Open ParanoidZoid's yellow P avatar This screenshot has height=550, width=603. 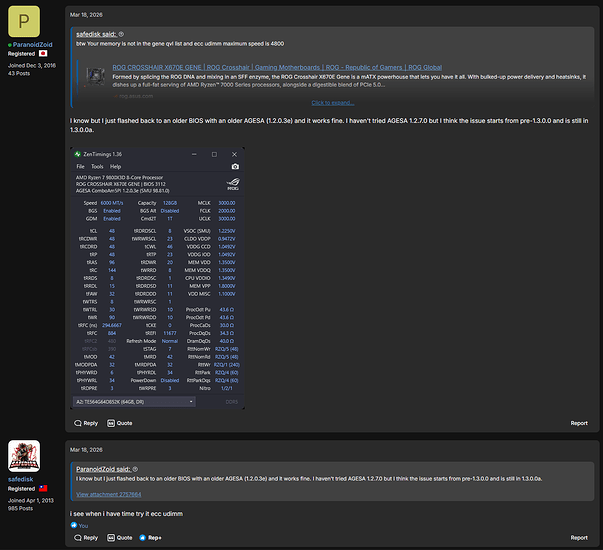coord(24,21)
